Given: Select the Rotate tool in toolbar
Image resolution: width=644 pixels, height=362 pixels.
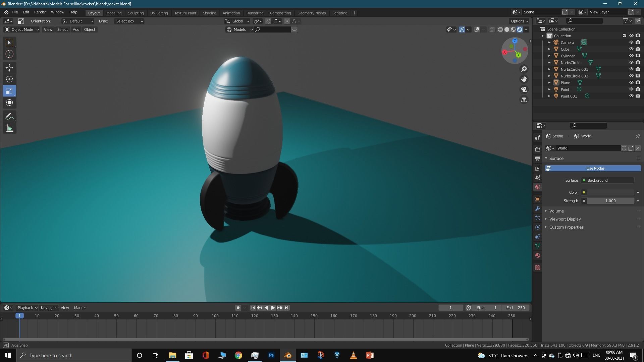Looking at the screenshot, I should click(9, 79).
